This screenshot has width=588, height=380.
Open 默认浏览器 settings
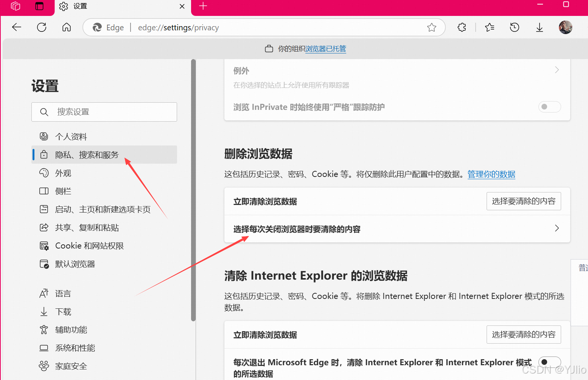coord(104,264)
